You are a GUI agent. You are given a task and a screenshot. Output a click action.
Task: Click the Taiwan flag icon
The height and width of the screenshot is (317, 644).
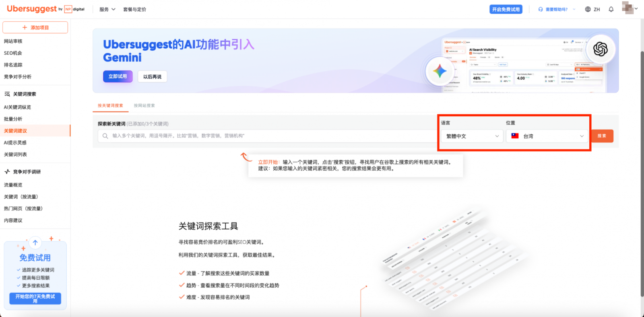pos(515,136)
